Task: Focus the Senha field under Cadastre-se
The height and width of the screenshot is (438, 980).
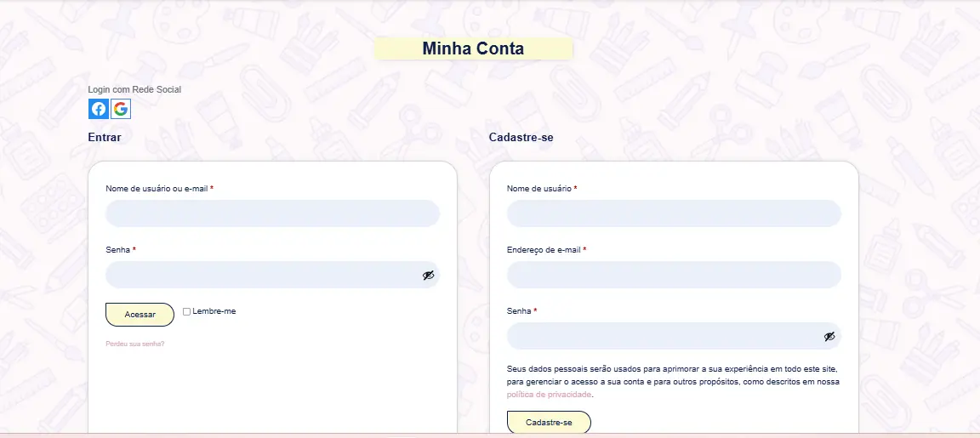Action: pyautogui.click(x=661, y=336)
